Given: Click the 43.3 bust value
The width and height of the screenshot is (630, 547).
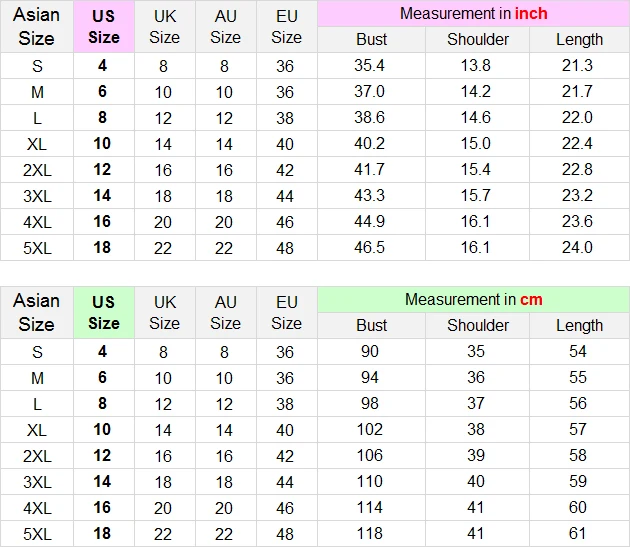Looking at the screenshot, I should [371, 195].
